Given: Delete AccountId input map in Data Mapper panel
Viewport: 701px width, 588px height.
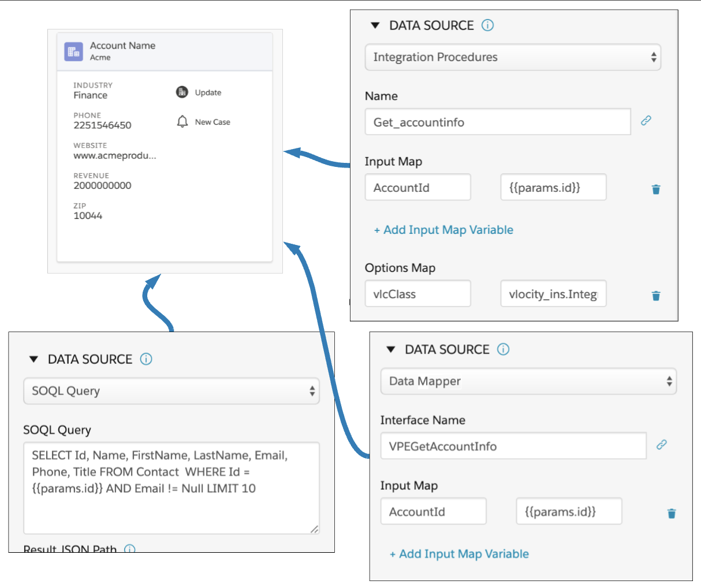Looking at the screenshot, I should [x=672, y=513].
